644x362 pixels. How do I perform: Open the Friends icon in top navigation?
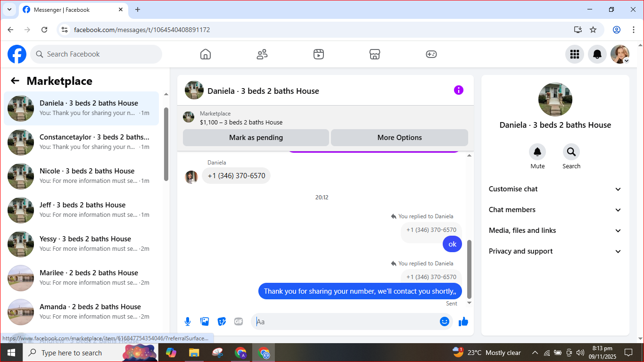click(x=262, y=54)
